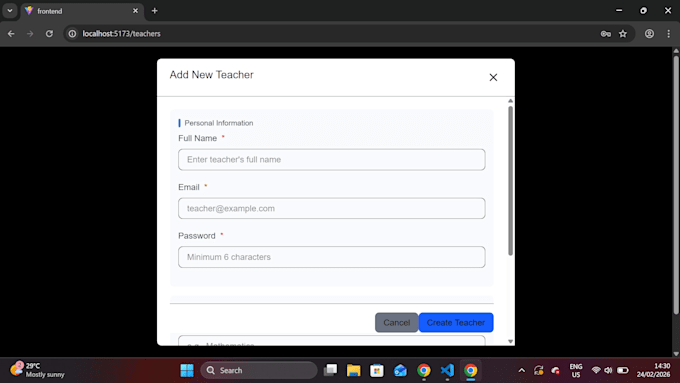Reload the current page
The image size is (680, 383).
pos(49,33)
